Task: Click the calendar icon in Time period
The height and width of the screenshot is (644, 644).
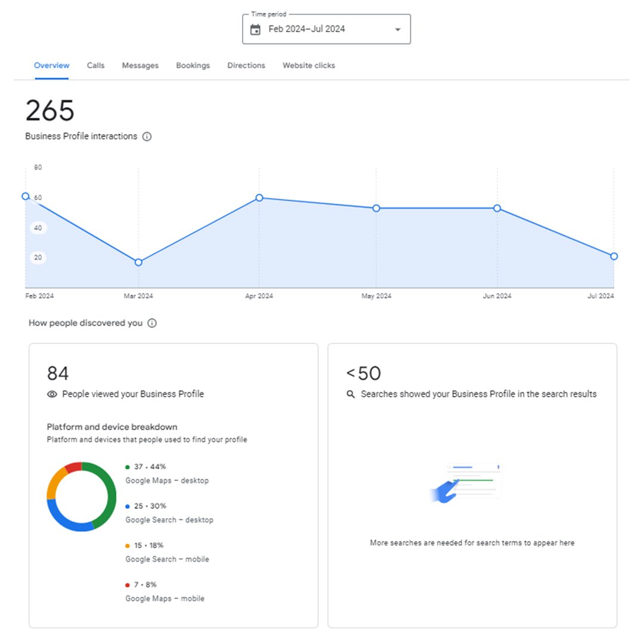Action: coord(255,29)
